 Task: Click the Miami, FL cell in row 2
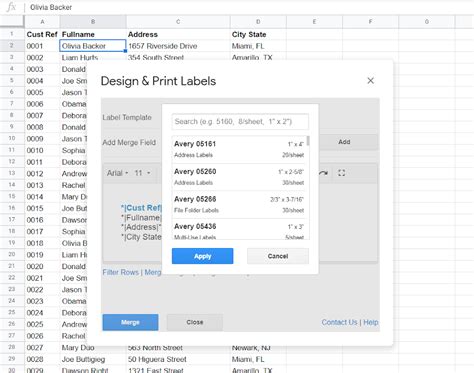tap(258, 46)
